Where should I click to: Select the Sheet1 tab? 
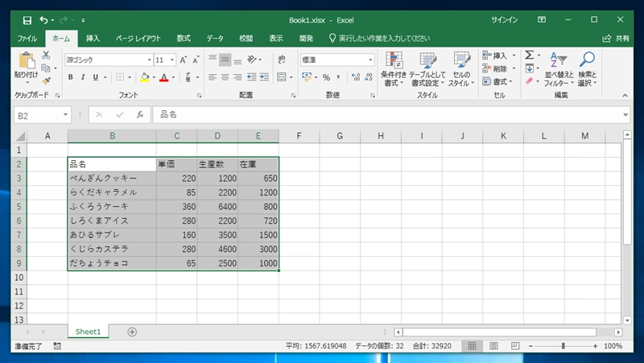click(x=88, y=332)
